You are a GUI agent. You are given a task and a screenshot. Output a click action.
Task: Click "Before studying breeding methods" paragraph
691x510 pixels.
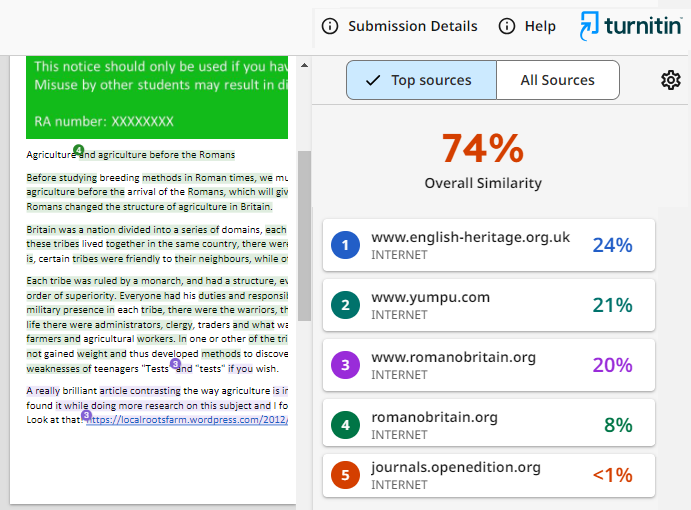click(157, 192)
